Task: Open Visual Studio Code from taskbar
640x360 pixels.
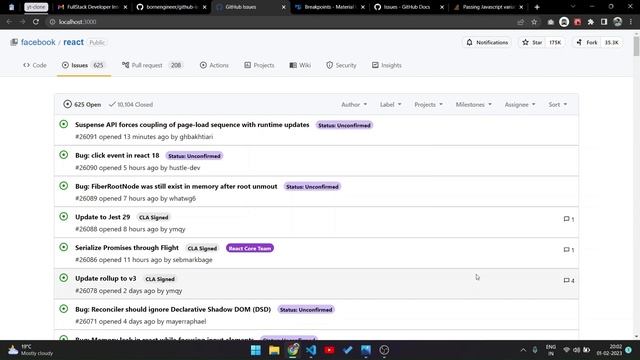Action: coord(311,350)
